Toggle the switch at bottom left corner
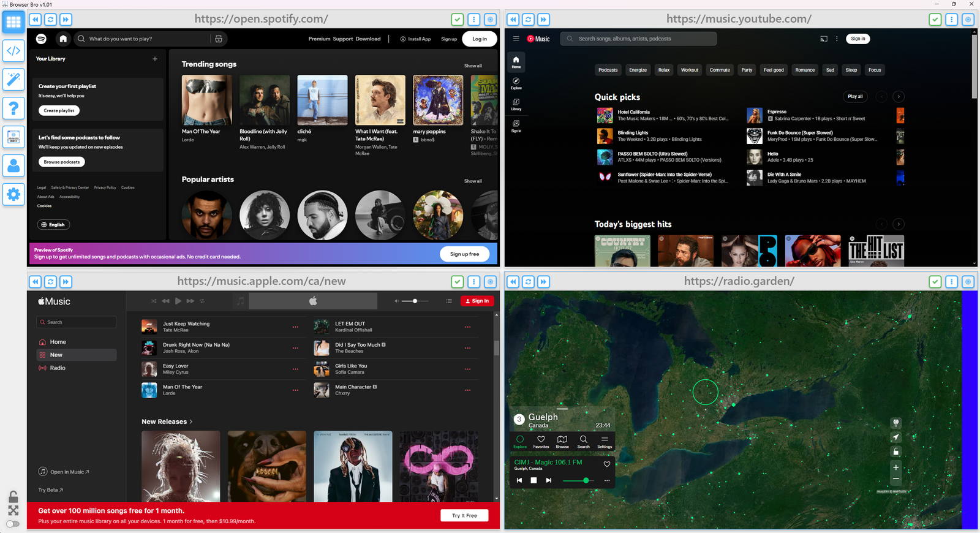This screenshot has width=980, height=533. tap(13, 524)
